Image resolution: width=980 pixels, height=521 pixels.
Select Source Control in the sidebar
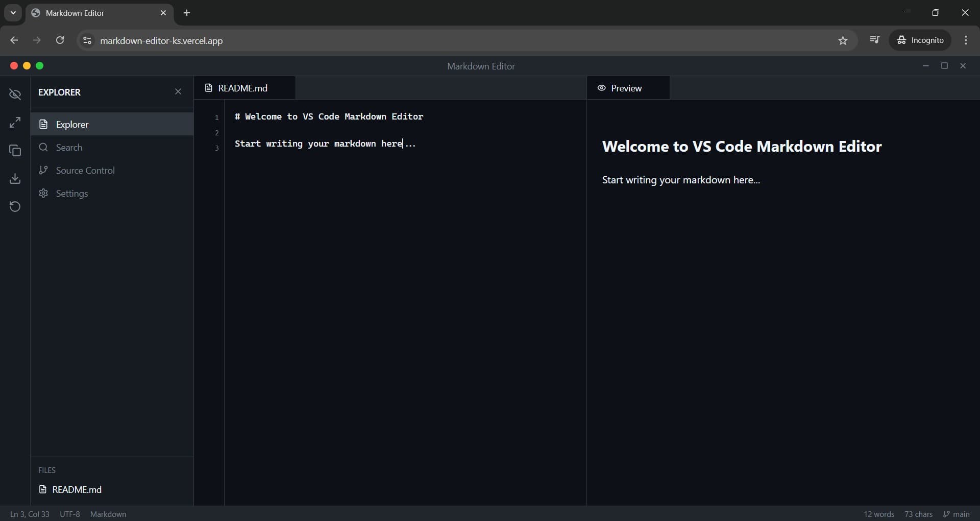(x=85, y=171)
